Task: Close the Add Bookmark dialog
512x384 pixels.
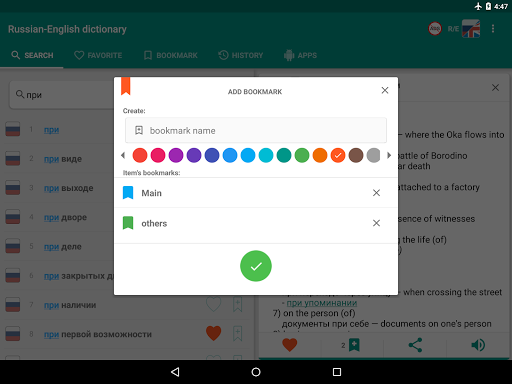Action: pos(385,90)
